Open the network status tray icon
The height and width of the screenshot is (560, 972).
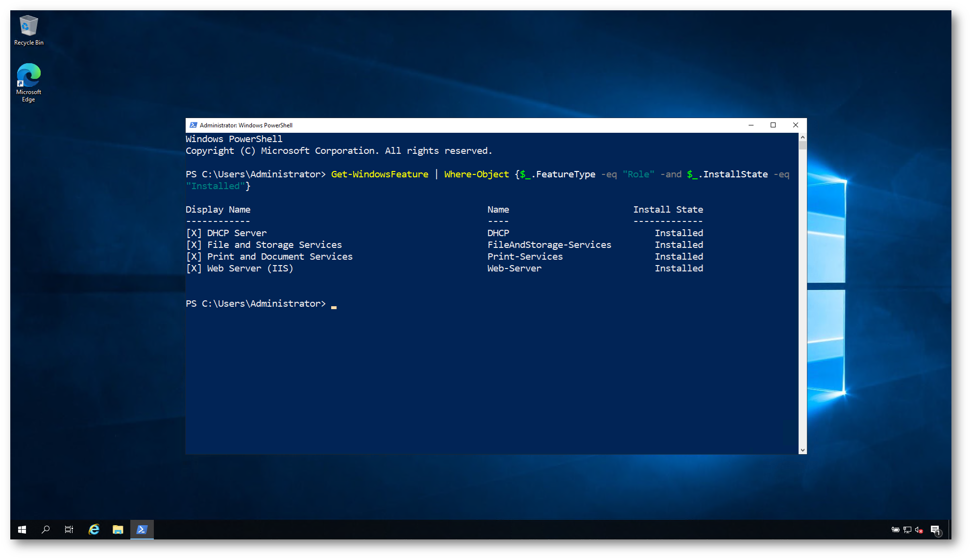(x=907, y=530)
